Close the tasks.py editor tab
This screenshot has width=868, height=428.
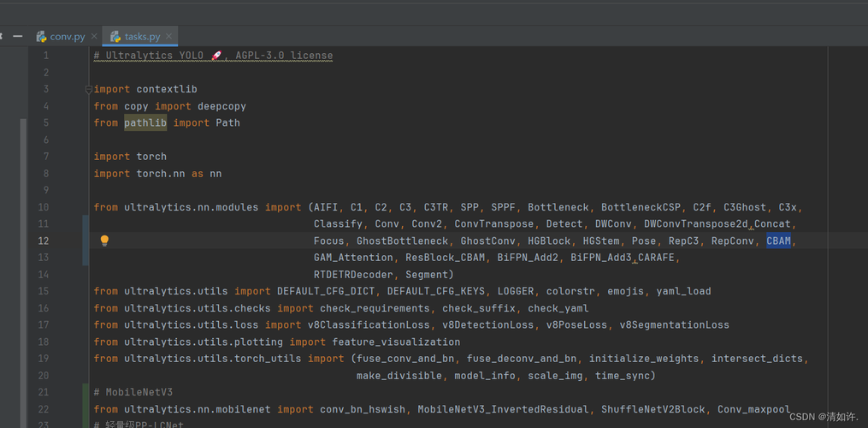(170, 37)
